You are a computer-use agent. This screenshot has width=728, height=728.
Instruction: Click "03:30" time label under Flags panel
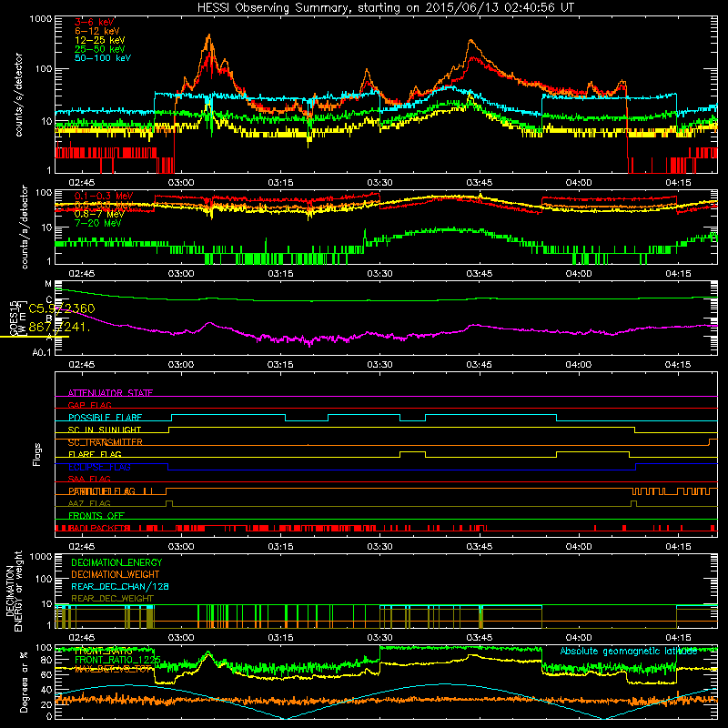(379, 547)
